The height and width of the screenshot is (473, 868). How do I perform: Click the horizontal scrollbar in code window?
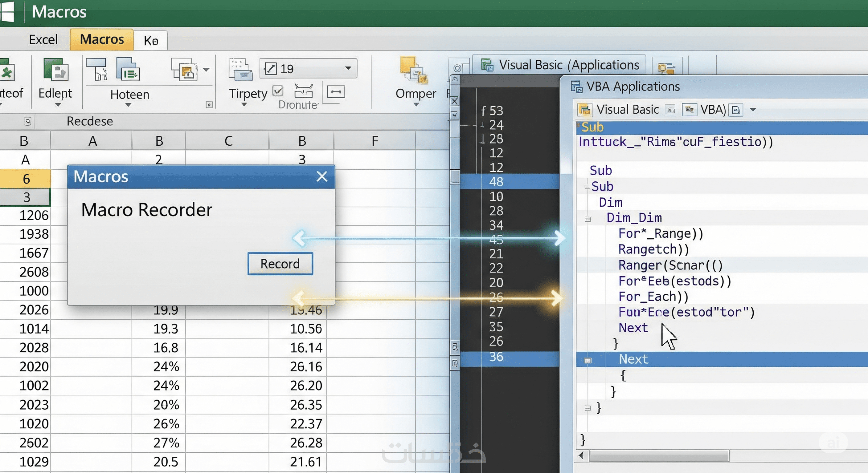pyautogui.click(x=659, y=456)
